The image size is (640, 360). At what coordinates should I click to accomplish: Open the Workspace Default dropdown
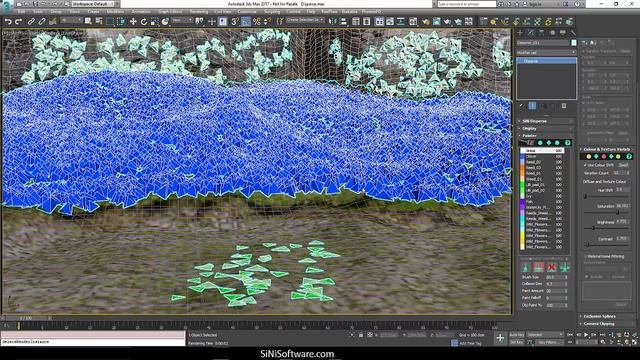coord(93,4)
